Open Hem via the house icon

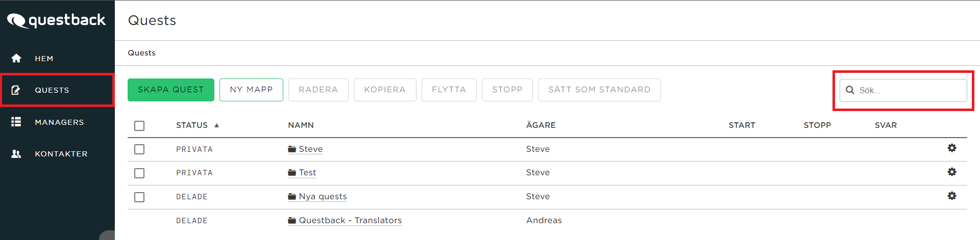[x=16, y=58]
